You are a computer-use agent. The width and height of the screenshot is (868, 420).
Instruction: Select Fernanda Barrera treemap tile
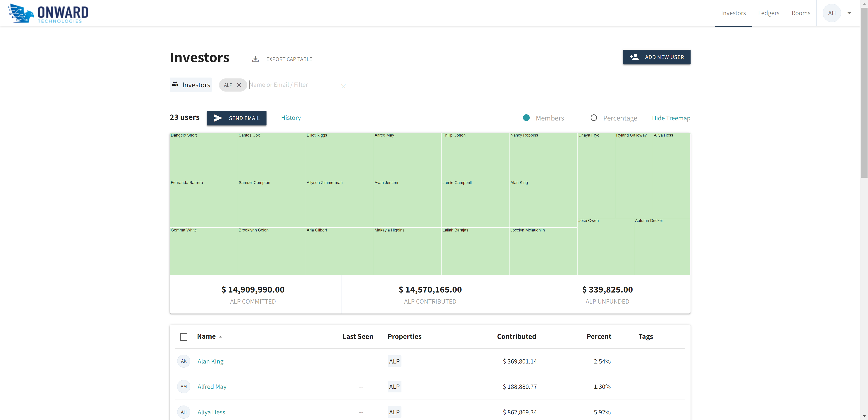click(x=203, y=204)
